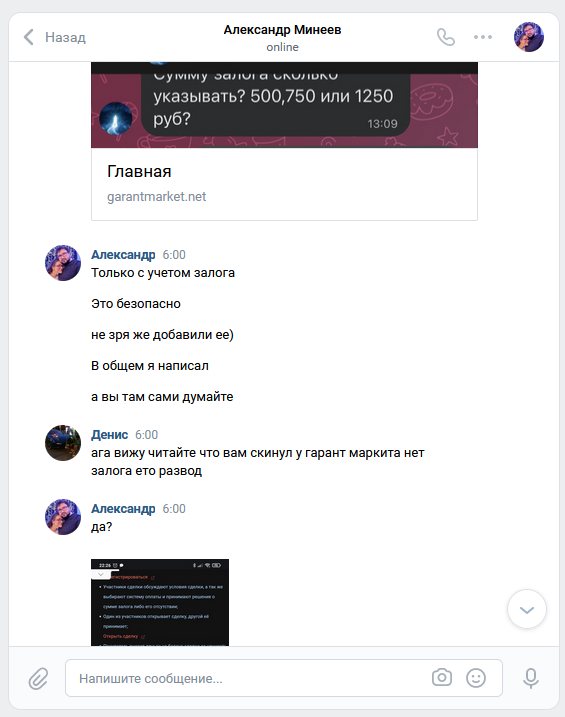Click Александр avatar beside 'да?' message
The height and width of the screenshot is (717, 565).
point(63,517)
